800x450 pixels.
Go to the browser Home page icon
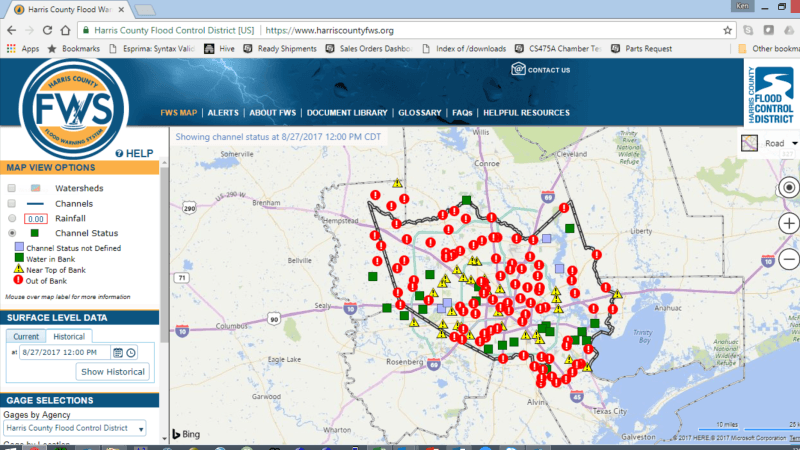click(x=65, y=30)
